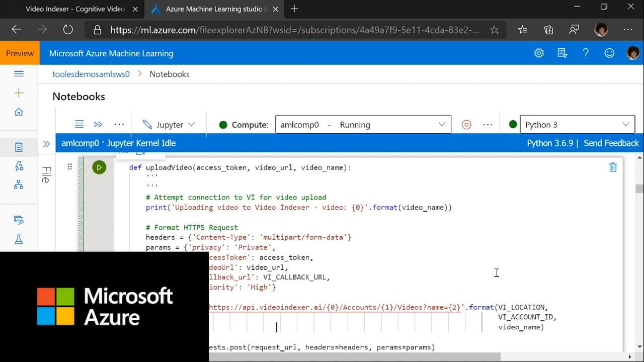The width and height of the screenshot is (644, 362).
Task: Open browser settings and more menu
Action: [x=627, y=30]
